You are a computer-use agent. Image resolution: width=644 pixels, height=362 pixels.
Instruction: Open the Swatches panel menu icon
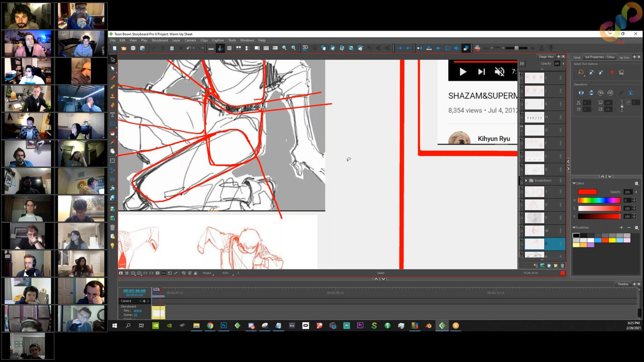[x=636, y=227]
